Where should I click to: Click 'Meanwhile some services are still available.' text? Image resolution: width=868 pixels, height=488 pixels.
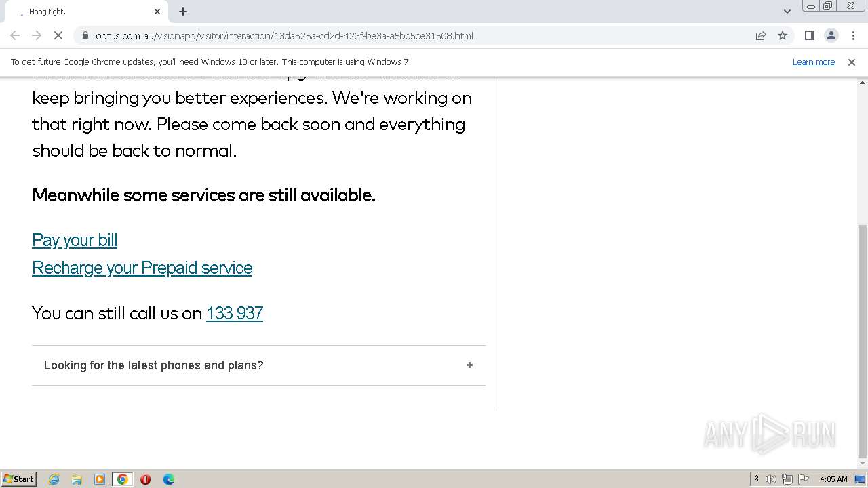point(203,195)
